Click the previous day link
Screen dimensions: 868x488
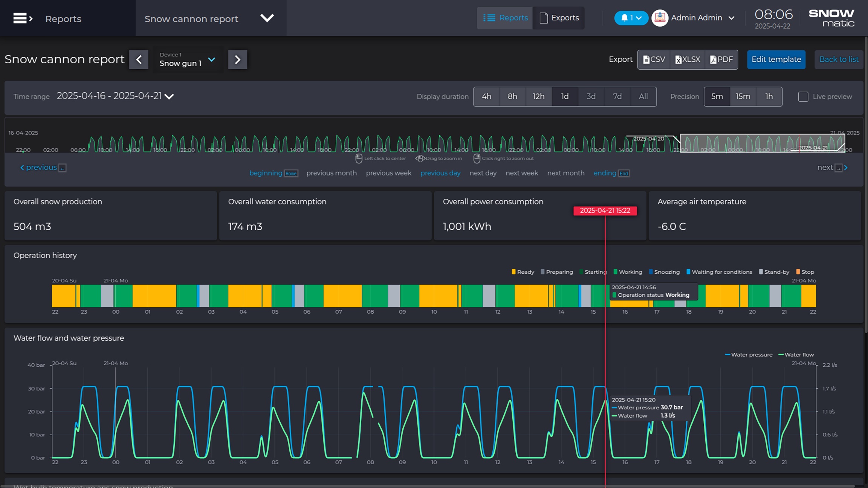coord(440,173)
